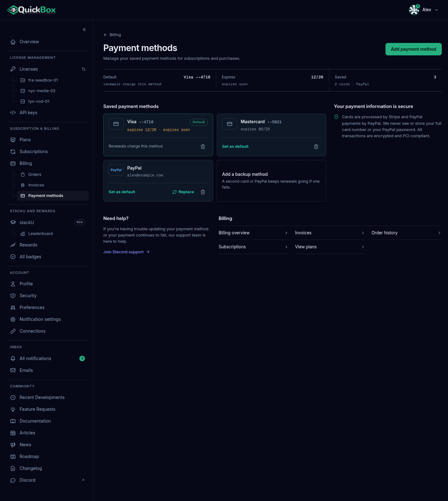
Task: Click the News megaphone icon
Action: pyautogui.click(x=13, y=445)
